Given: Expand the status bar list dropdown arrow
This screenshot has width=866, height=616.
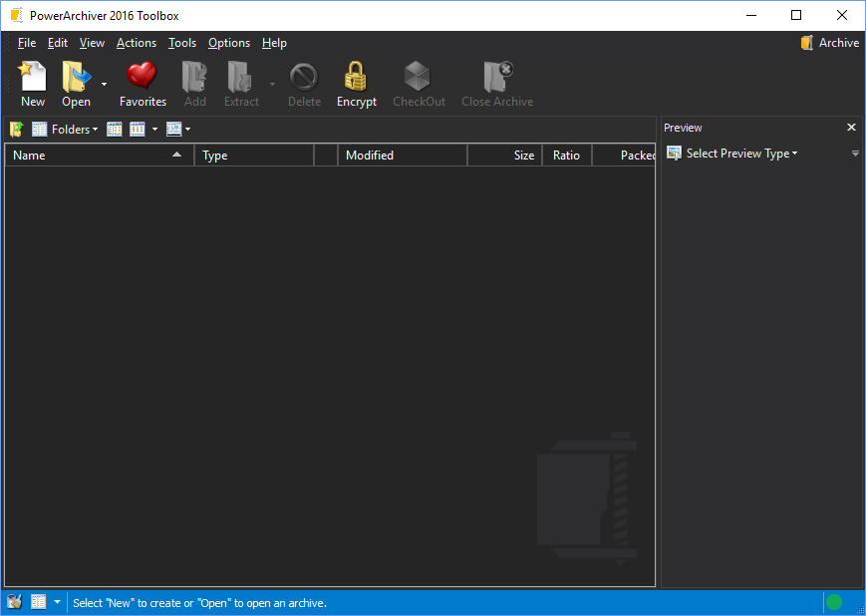Looking at the screenshot, I should tap(57, 602).
